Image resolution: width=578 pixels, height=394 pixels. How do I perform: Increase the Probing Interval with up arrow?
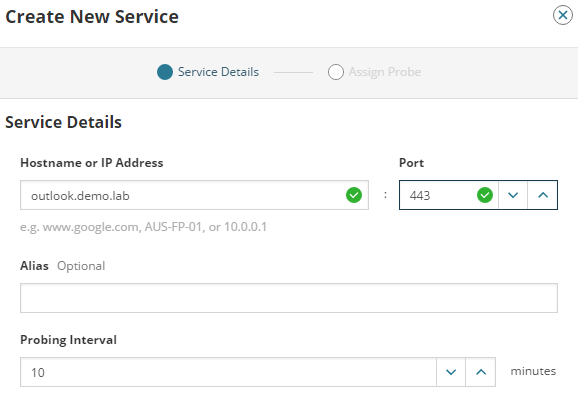tap(481, 372)
